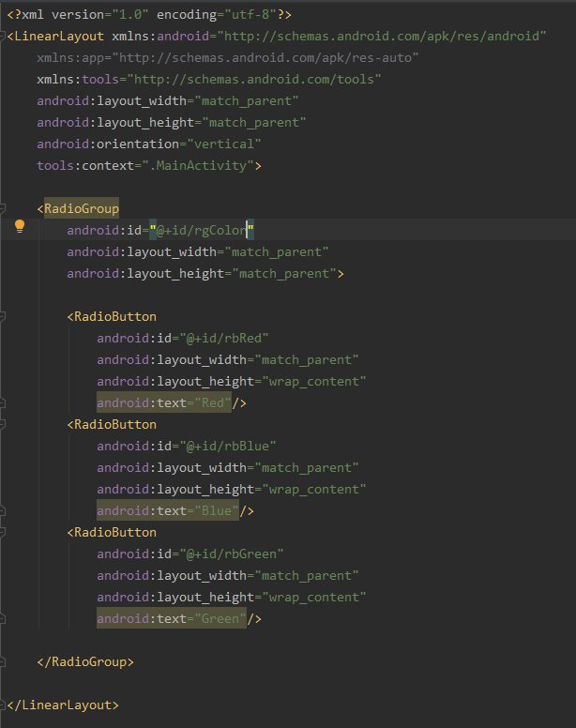This screenshot has width=576, height=728.
Task: Click layout_height="match_parent"> line ending RadioGroup tag
Action: [x=205, y=273]
